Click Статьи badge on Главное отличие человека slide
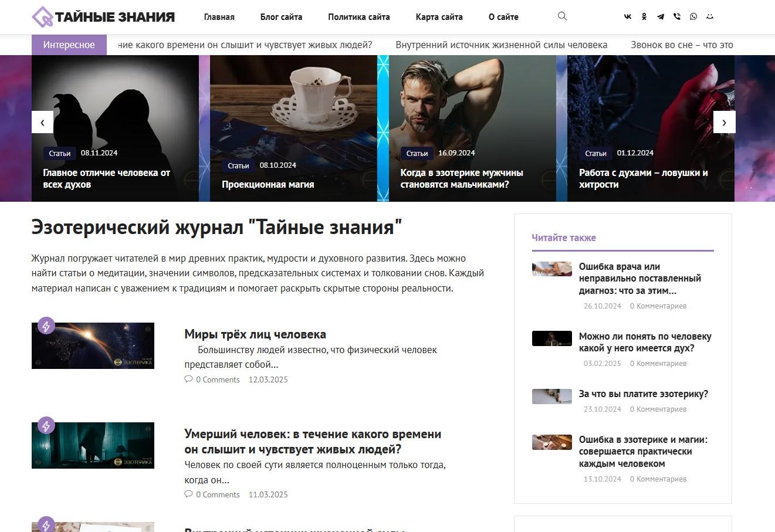Screen dimensions: 775x532 [x=60, y=153]
